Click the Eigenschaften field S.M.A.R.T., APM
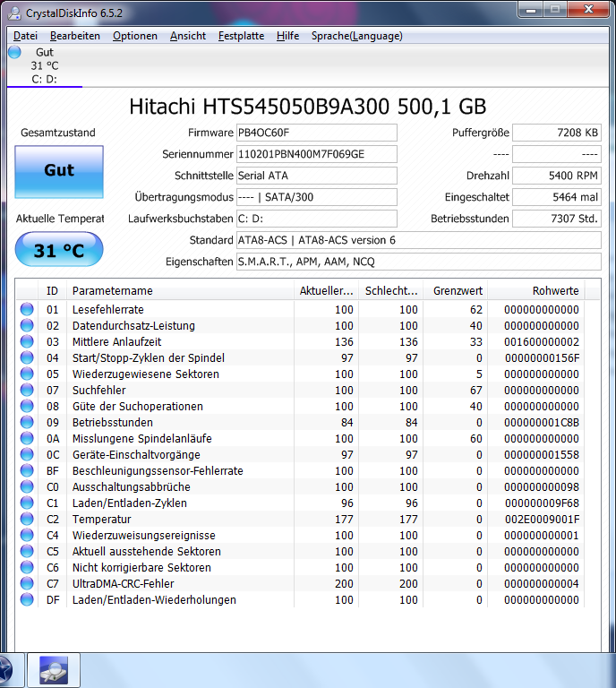 419,262
